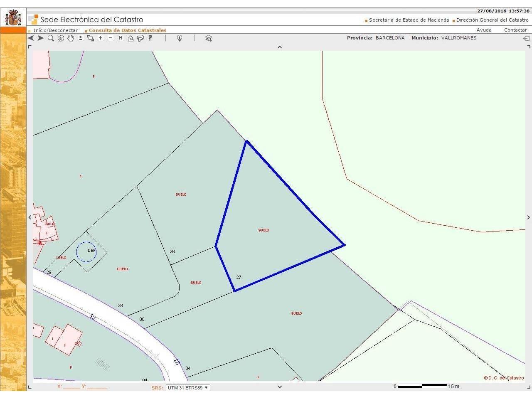
Task: Click parcel number 29 on map
Action: click(49, 273)
